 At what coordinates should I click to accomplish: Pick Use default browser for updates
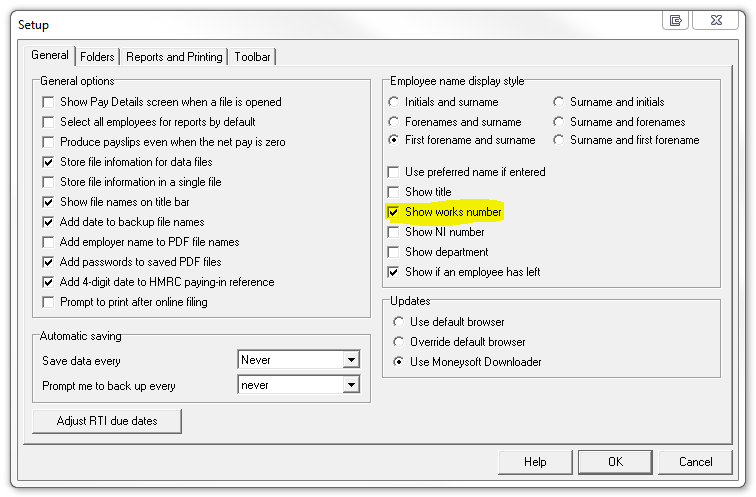click(396, 322)
